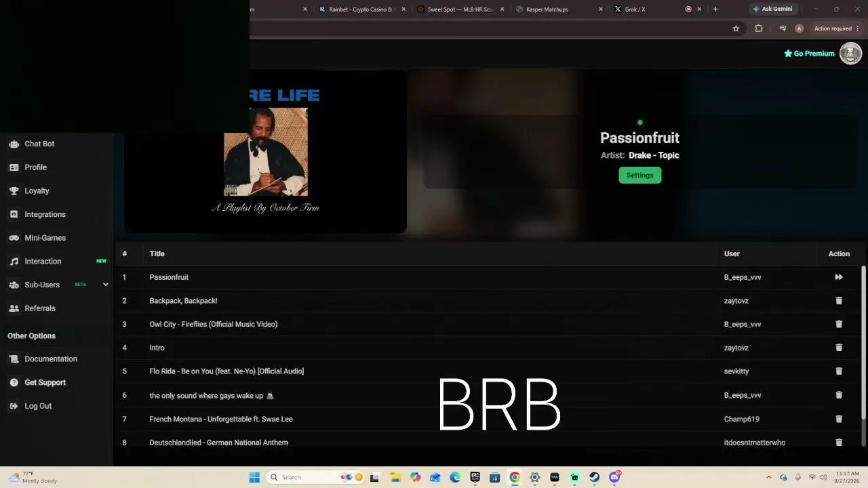Switch to the Sweet Spot — MLB HR tab

460,9
